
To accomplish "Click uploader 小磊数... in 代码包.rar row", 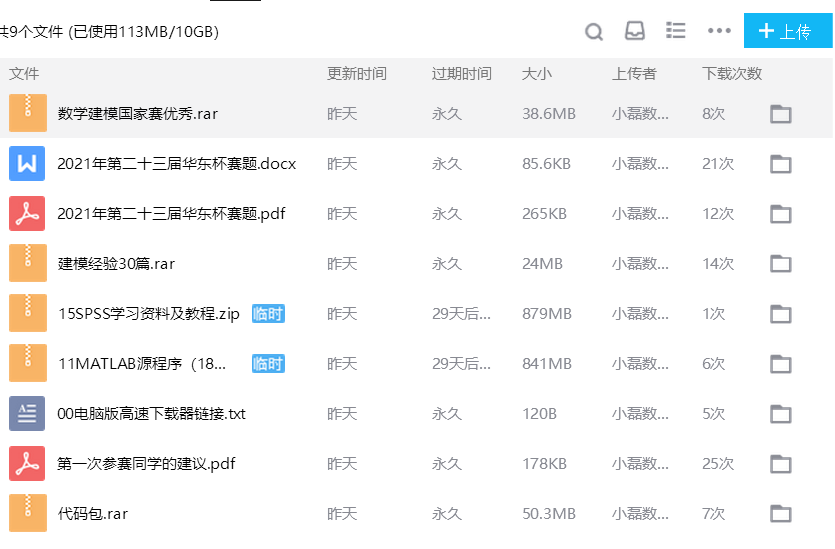I will click(x=640, y=514).
